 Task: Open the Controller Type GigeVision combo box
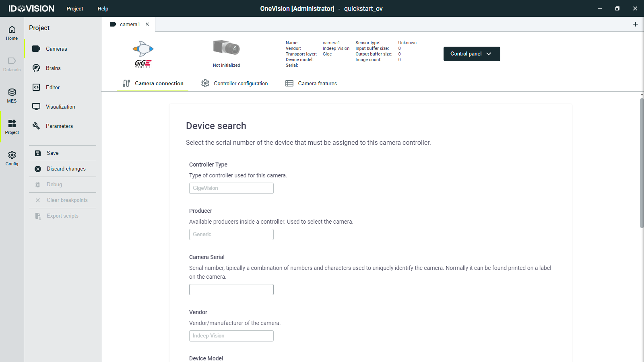[x=231, y=188]
